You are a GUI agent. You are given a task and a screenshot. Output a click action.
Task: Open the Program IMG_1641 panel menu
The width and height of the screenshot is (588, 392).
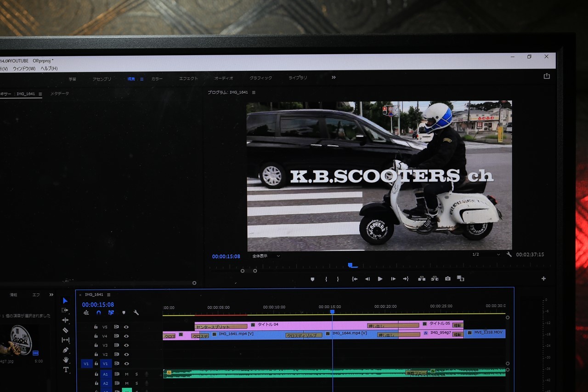[254, 92]
